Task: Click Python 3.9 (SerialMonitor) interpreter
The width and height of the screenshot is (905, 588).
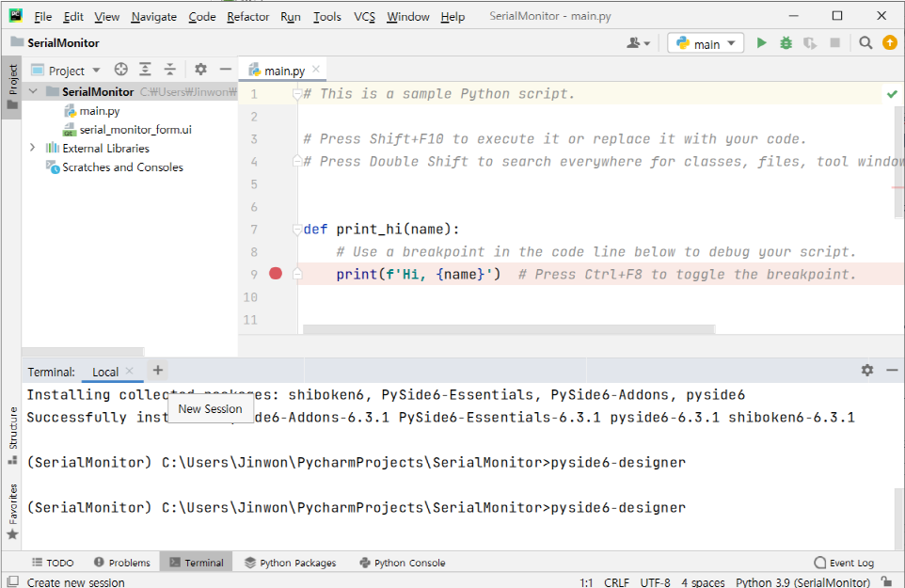Action: coord(802,582)
